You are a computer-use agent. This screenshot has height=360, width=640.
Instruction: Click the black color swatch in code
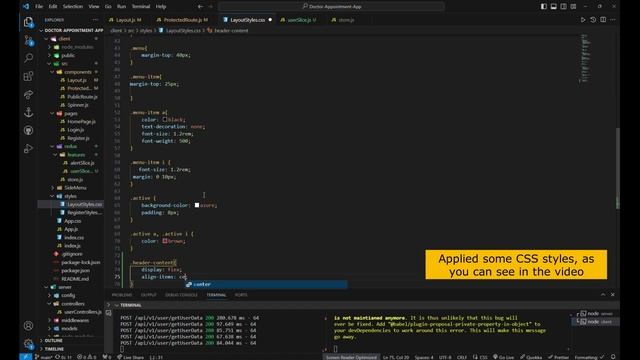click(164, 120)
